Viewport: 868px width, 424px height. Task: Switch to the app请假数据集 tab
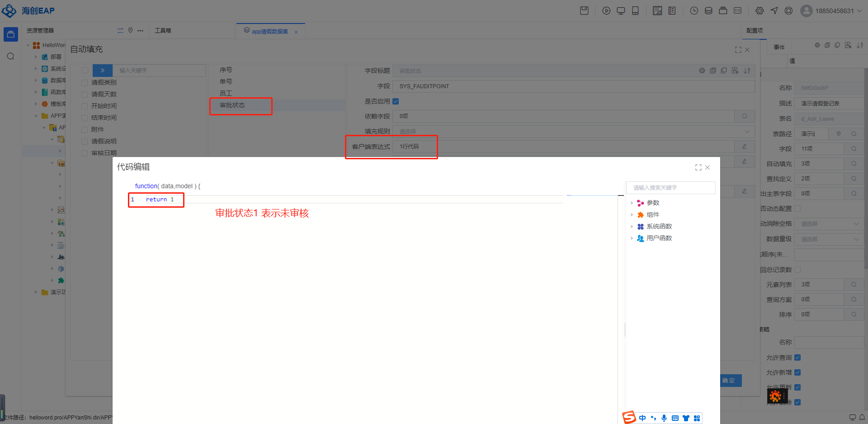point(269,31)
